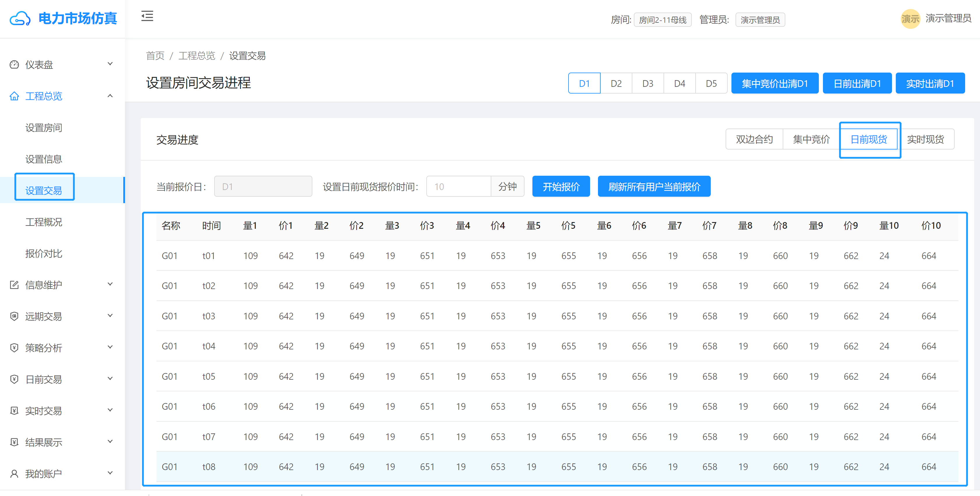Click the 报价时间 minutes input field

[x=459, y=187]
